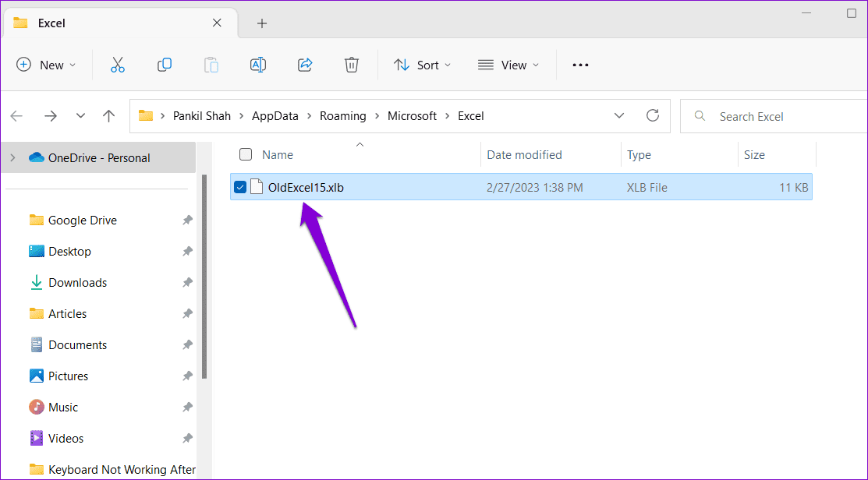Uncheck the OldExcel15.xlb file checkbox

239,188
